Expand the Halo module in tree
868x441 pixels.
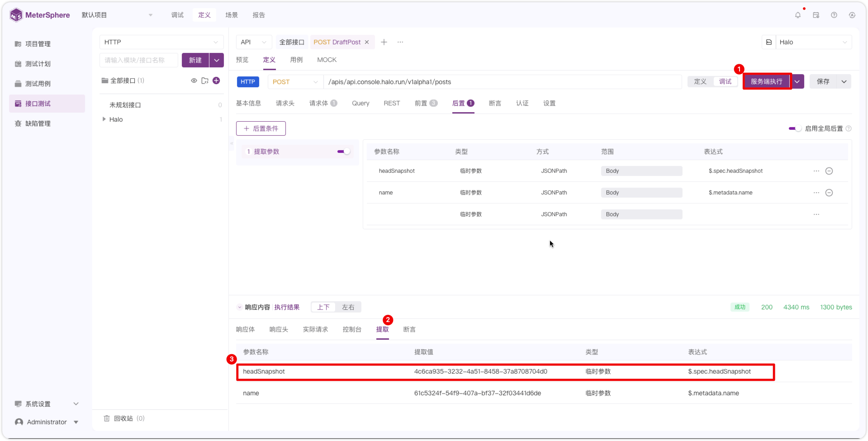[104, 119]
